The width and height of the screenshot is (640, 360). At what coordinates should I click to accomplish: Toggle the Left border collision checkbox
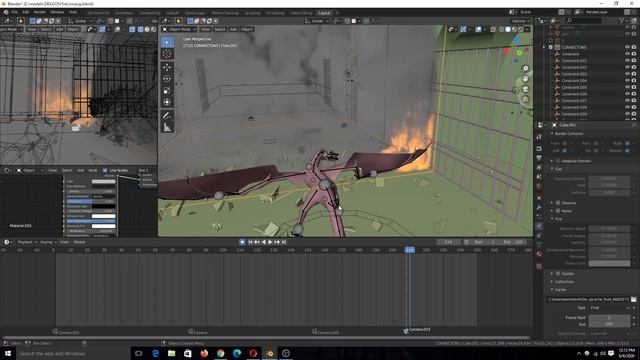564,151
